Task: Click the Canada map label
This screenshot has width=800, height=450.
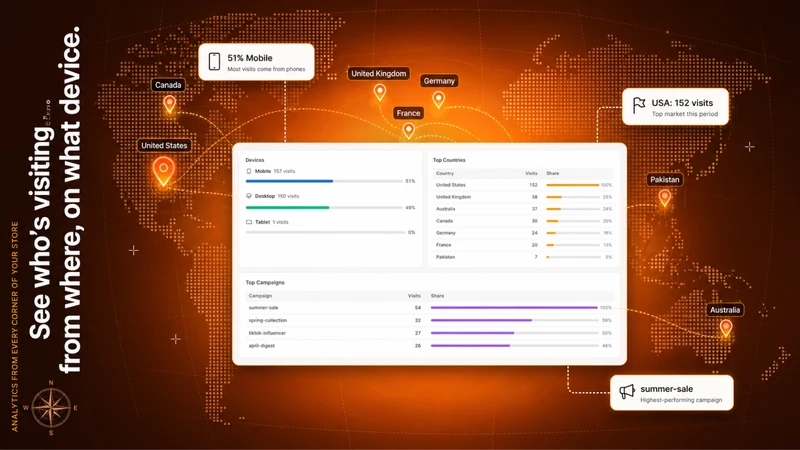Action: click(168, 85)
